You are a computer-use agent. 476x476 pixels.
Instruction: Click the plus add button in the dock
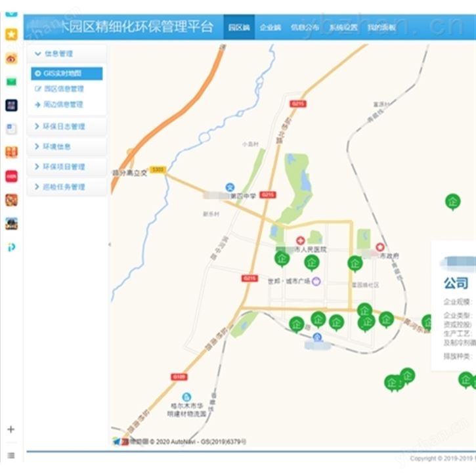(11, 429)
